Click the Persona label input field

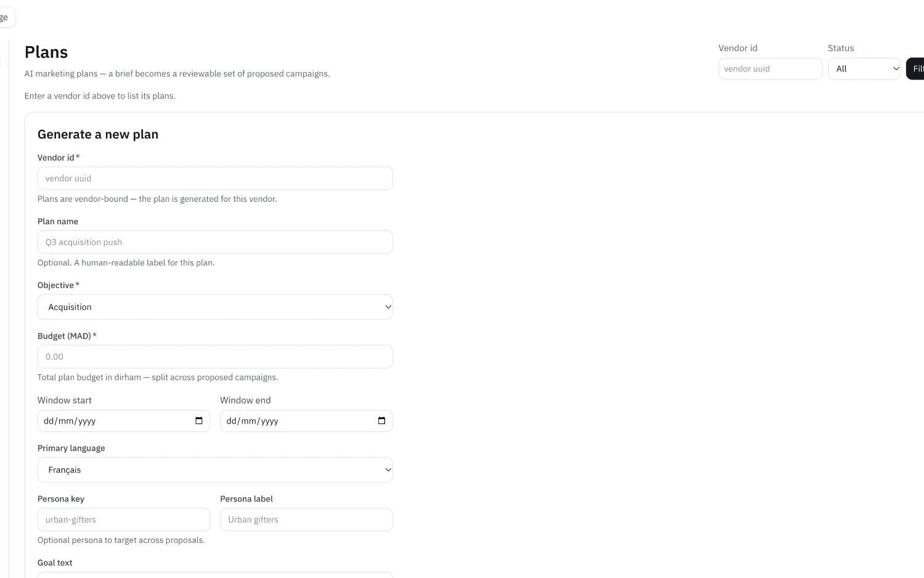[x=306, y=520]
